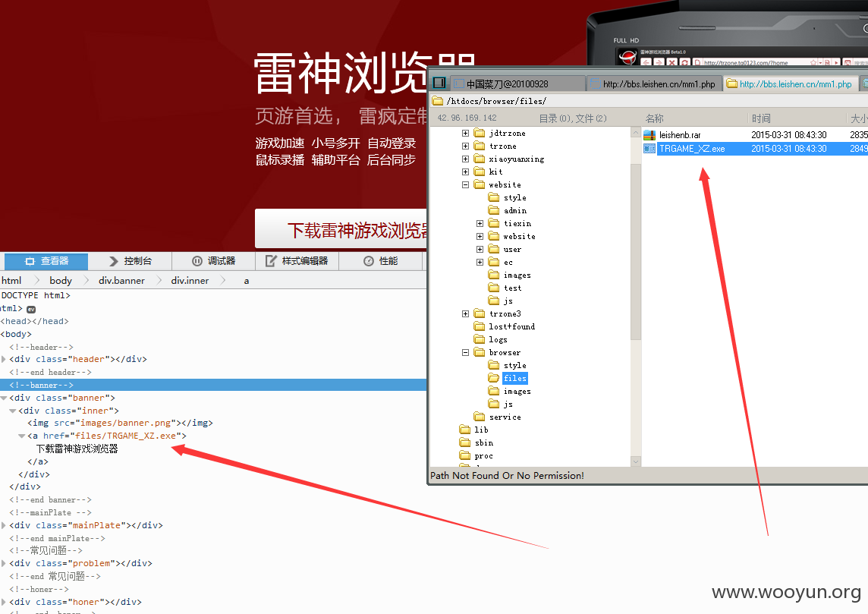Select the images folder under browser
The image size is (868, 614).
point(517,392)
